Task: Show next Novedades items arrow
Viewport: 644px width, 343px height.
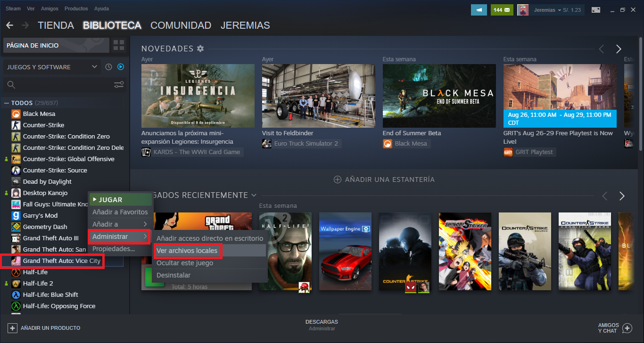Action: [619, 49]
